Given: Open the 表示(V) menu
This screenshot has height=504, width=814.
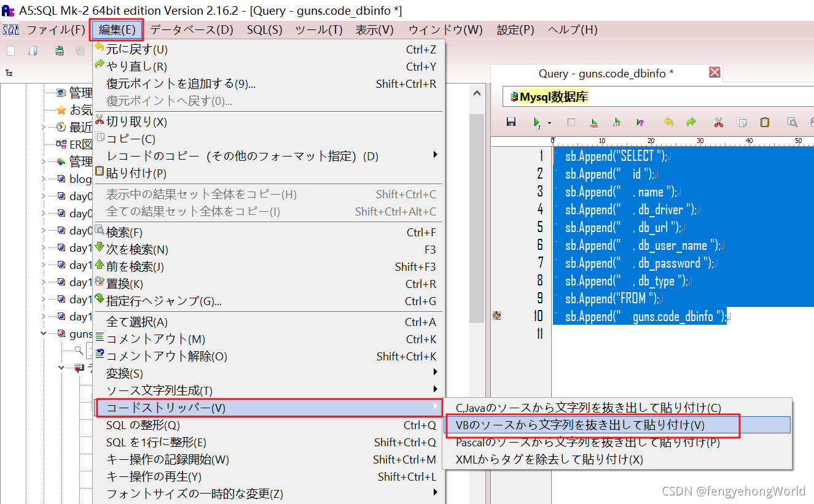Looking at the screenshot, I should (x=375, y=29).
